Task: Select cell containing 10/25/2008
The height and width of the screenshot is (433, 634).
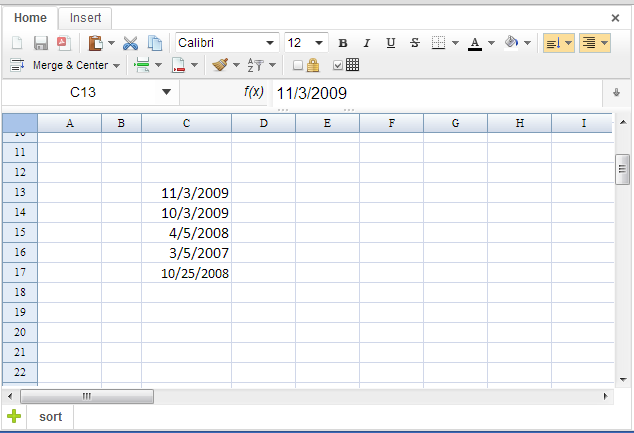Action: [x=186, y=273]
